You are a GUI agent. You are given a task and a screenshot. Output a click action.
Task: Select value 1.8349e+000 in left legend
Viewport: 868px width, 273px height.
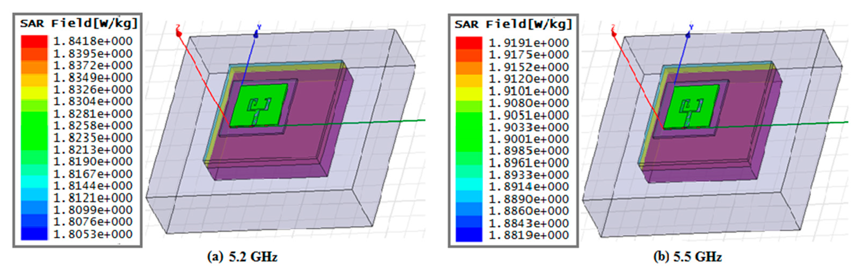click(x=93, y=78)
